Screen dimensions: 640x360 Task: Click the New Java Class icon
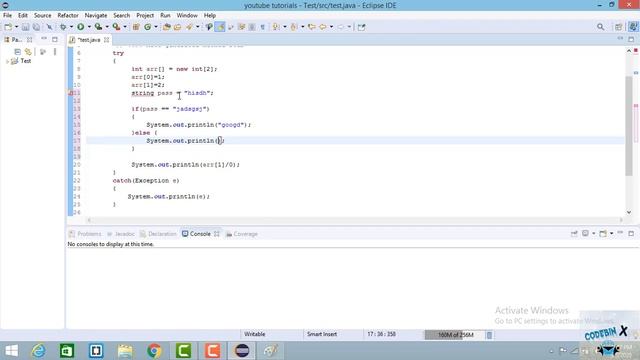coord(147,27)
